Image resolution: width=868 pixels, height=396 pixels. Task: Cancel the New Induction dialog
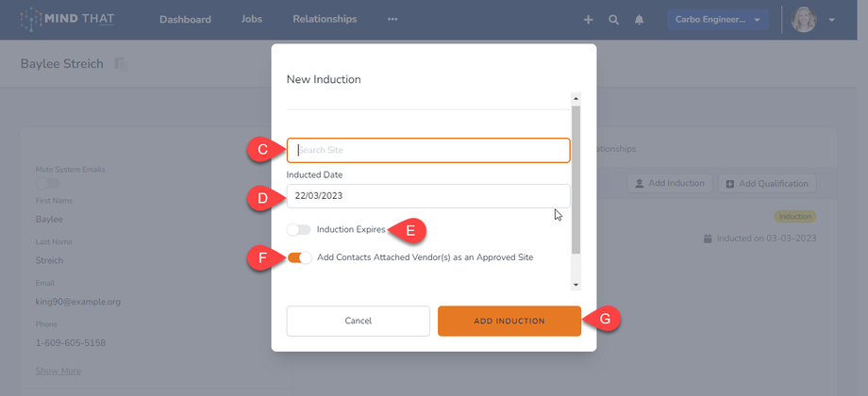[358, 321]
